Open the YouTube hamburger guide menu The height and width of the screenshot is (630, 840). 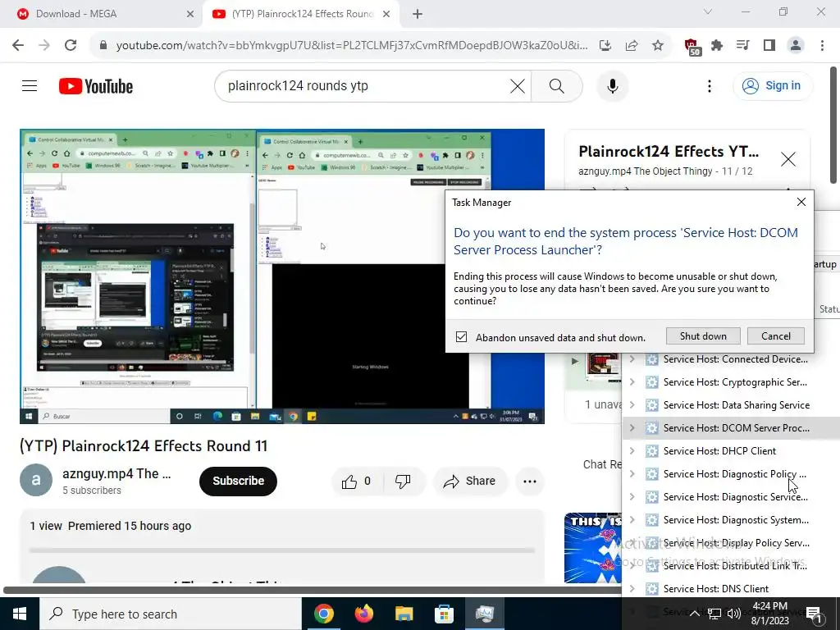30,85
